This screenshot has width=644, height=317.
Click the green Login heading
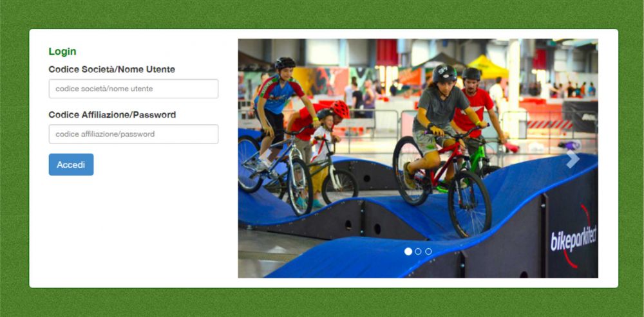pyautogui.click(x=62, y=51)
